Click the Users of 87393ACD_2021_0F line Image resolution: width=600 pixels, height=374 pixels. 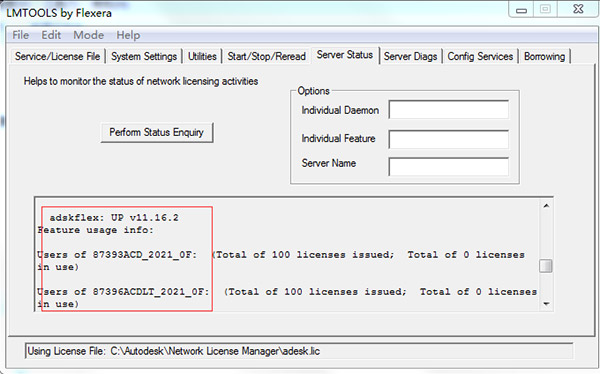(x=281, y=261)
